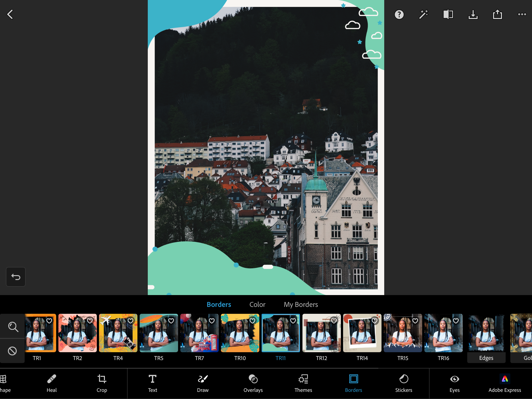Viewport: 532px width, 399px height.
Task: Switch to the Color tab
Action: [257, 305]
